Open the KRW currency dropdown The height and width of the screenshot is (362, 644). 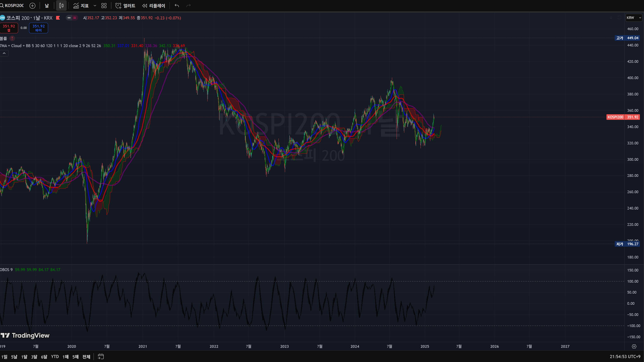click(x=633, y=18)
